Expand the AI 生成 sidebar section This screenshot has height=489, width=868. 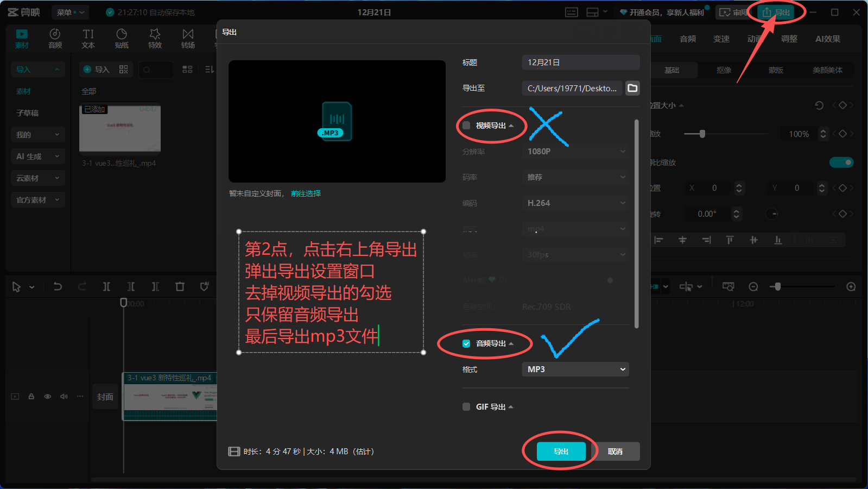[37, 156]
